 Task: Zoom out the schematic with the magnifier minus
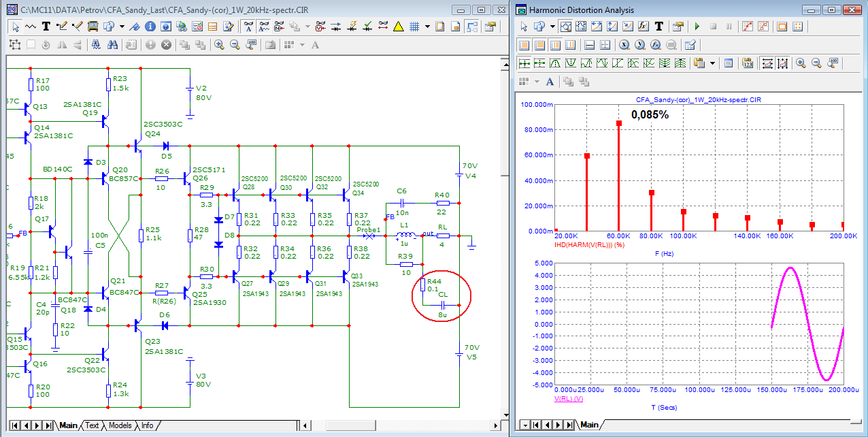pos(235,45)
